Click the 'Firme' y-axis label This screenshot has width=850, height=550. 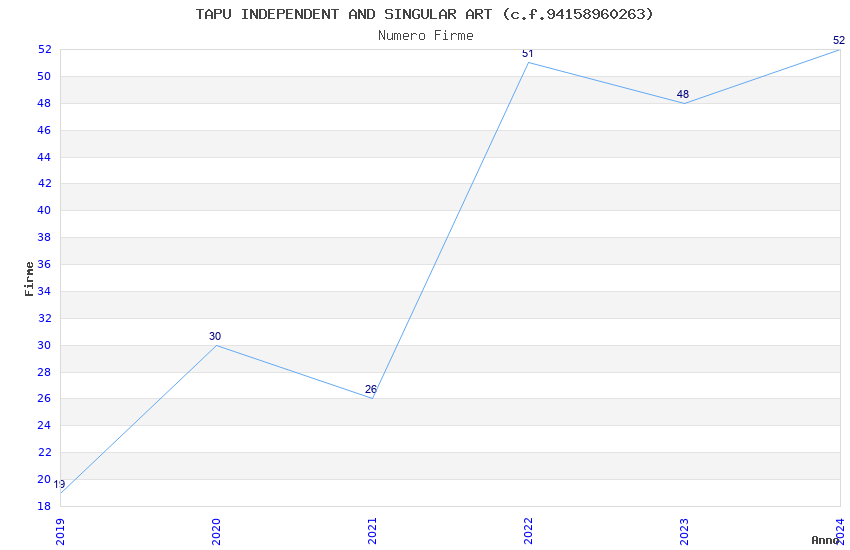click(x=29, y=279)
